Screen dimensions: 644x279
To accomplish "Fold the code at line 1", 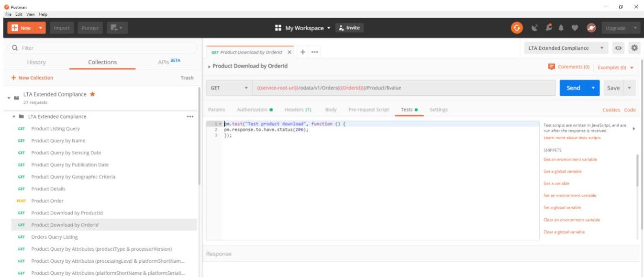I will [220, 124].
